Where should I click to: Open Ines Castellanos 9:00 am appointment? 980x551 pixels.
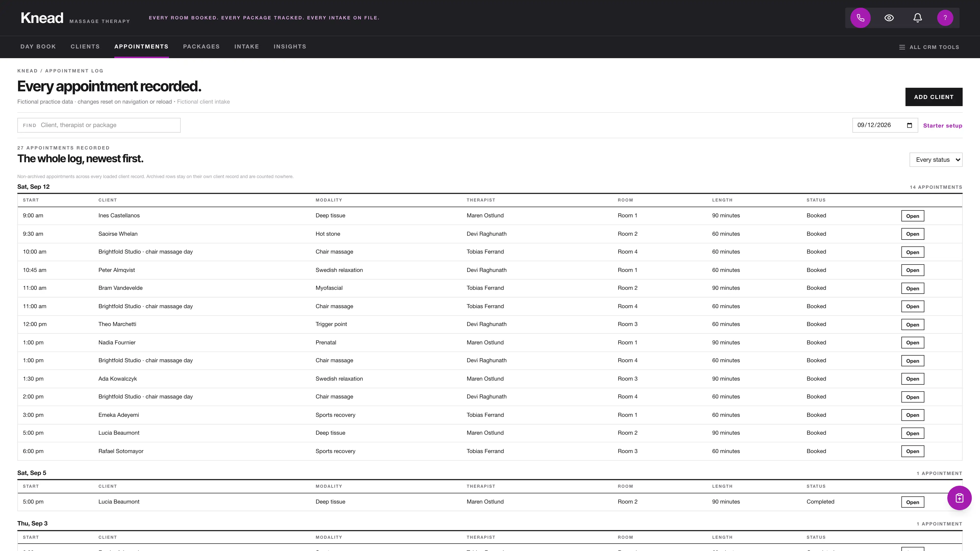pos(913,216)
